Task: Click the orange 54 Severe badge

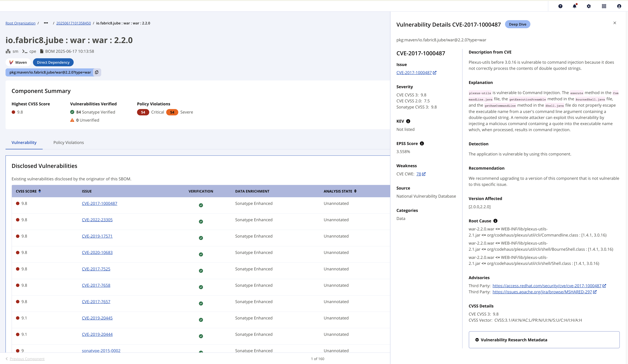Action: click(x=172, y=112)
